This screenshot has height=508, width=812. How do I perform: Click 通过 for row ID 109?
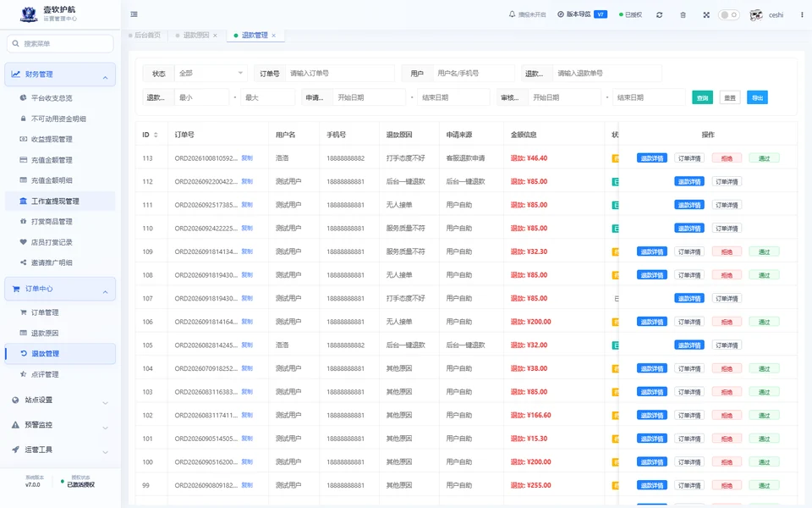(x=764, y=251)
